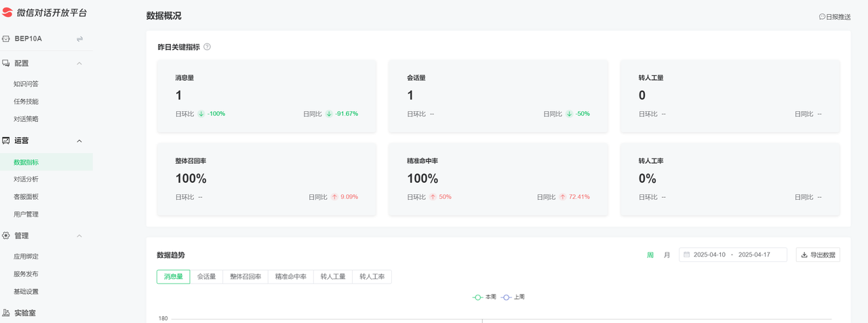
Task: Select the 周 time range option
Action: click(x=650, y=255)
